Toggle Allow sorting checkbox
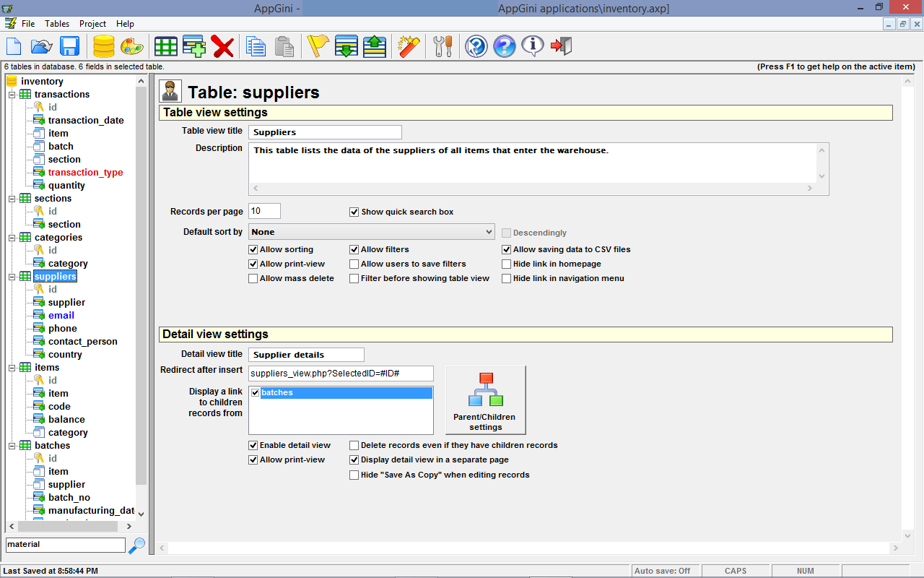 coord(253,249)
